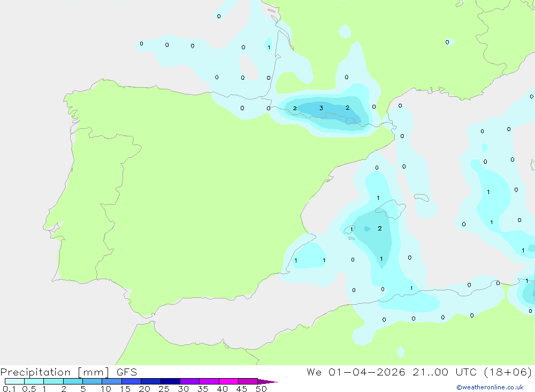Click the "2" value beside the Balearic Islands
Image resolution: width=535 pixels, height=392 pixels.
pyautogui.click(x=380, y=228)
